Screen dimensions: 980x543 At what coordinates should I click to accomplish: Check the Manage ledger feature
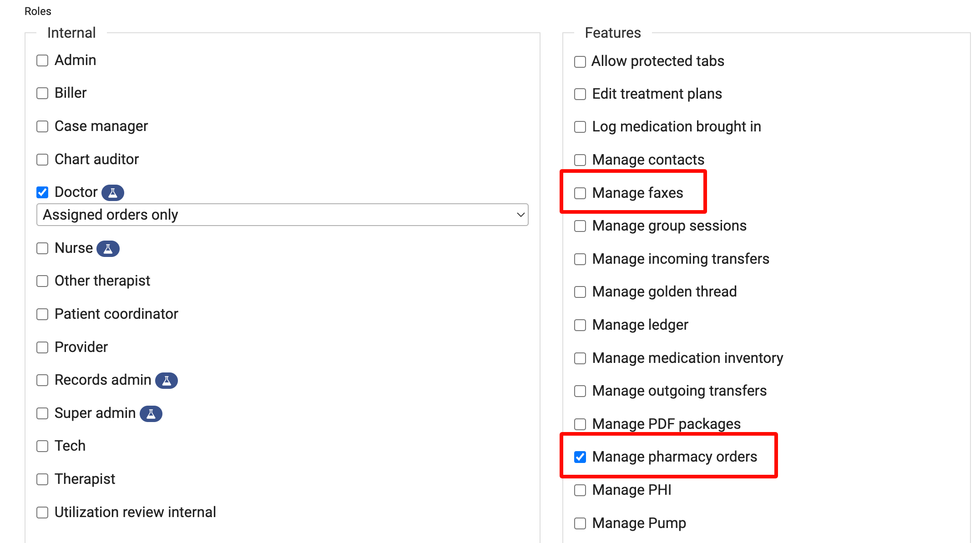[580, 325]
